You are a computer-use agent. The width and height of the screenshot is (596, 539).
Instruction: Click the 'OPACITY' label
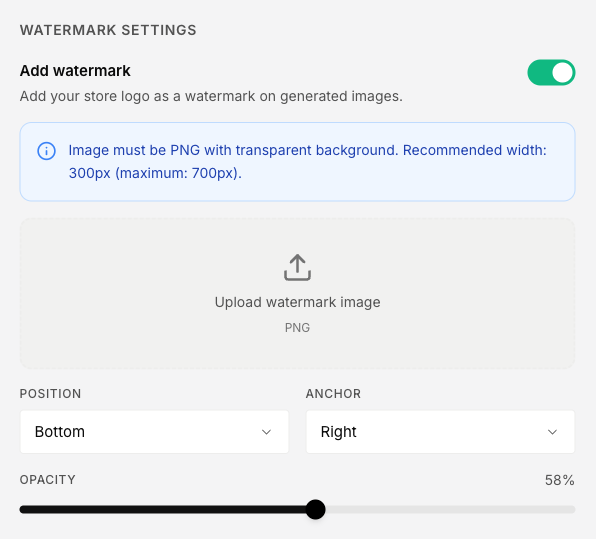[48, 480]
